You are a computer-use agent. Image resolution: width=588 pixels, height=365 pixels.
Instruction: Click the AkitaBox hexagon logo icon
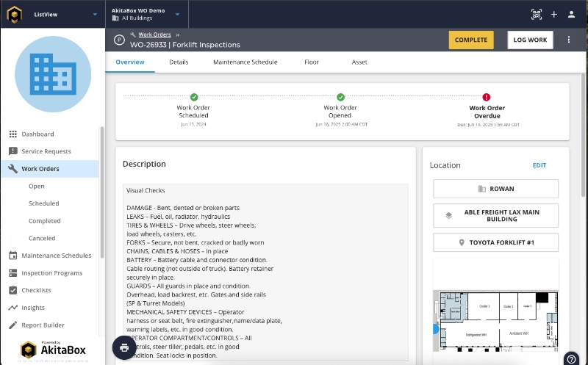click(14, 15)
